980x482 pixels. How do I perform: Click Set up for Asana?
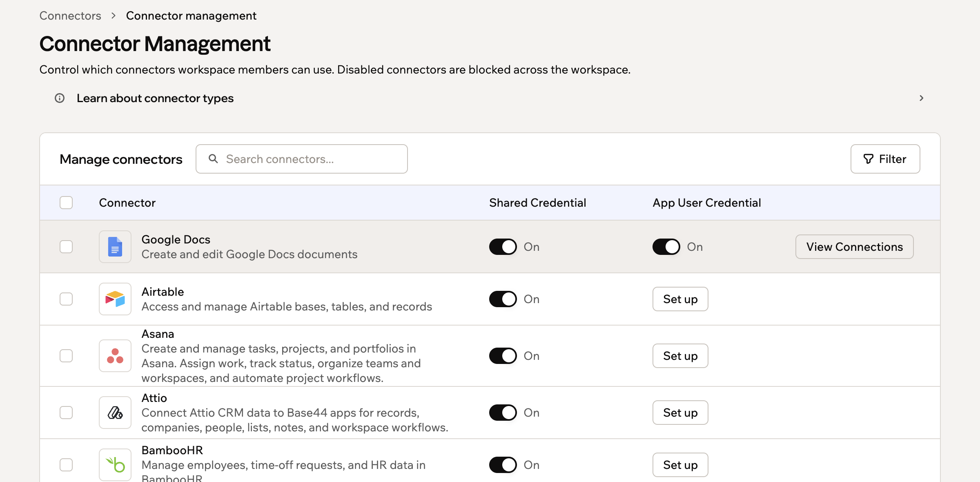tap(680, 356)
